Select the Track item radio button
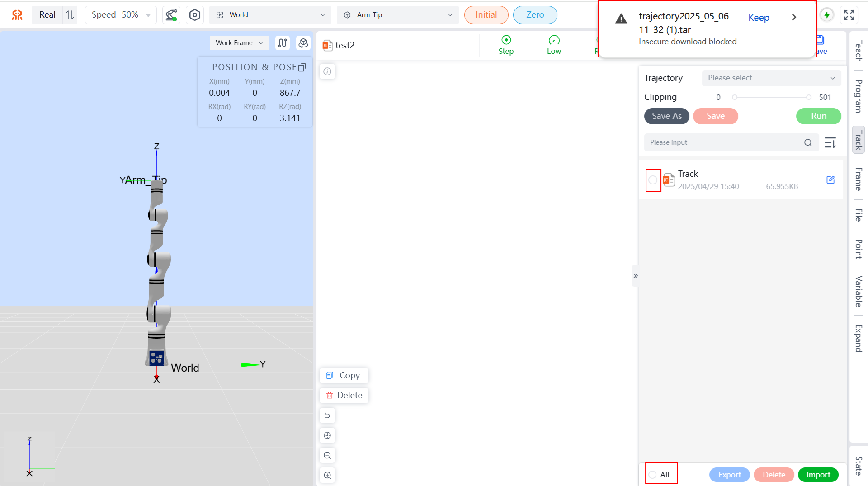Viewport: 868px width, 486px height. (653, 180)
